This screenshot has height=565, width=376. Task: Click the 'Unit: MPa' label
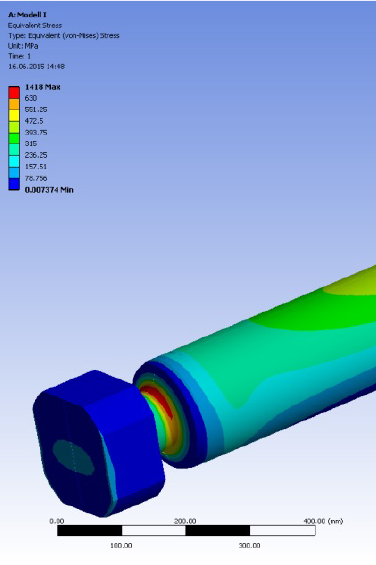(x=23, y=46)
